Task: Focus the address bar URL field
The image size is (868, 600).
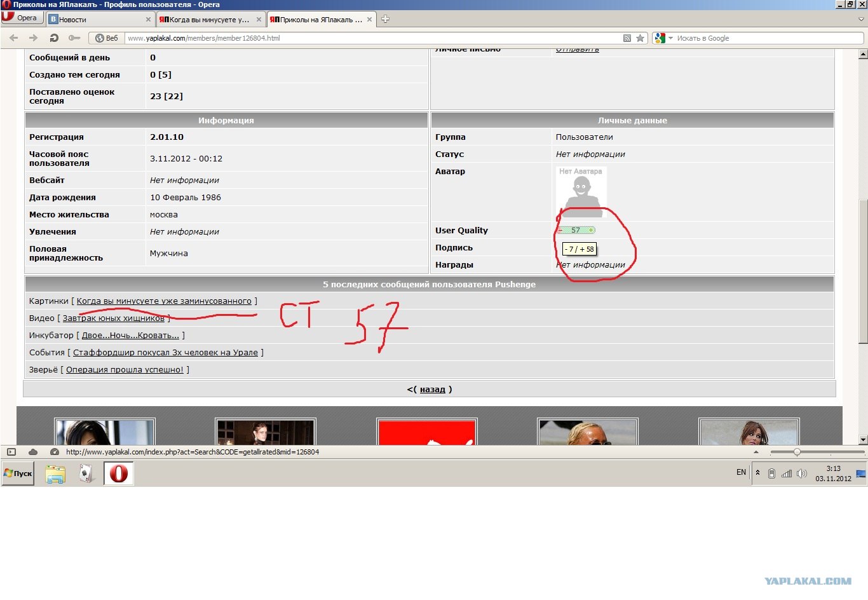Action: [372, 38]
